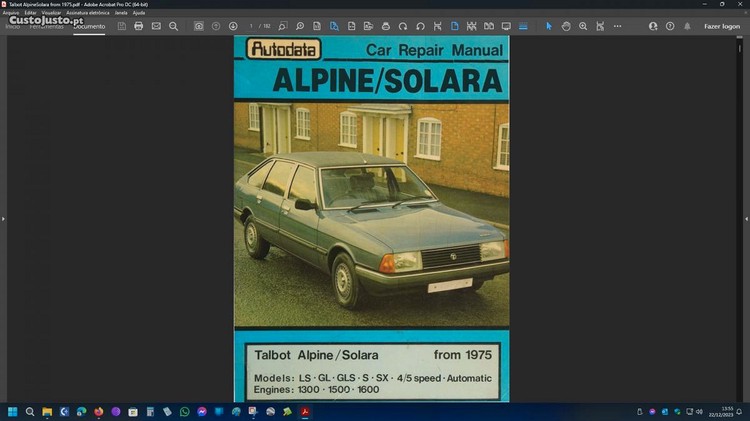Open the find text magnifier

tap(173, 26)
